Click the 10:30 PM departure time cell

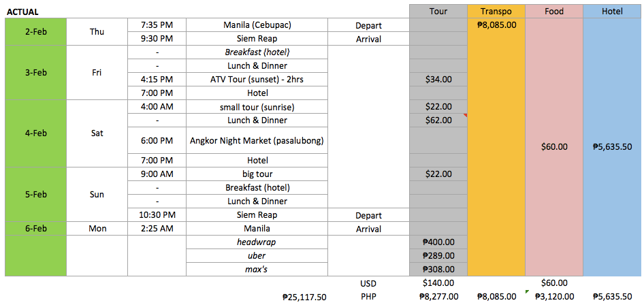156,215
